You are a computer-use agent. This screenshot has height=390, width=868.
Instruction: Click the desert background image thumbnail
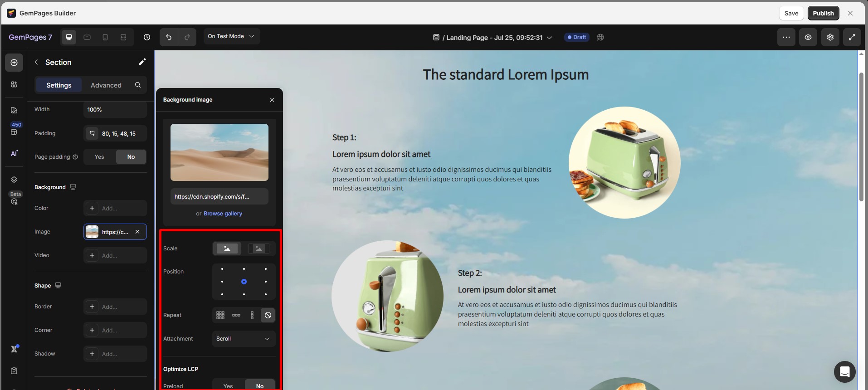[x=219, y=152]
